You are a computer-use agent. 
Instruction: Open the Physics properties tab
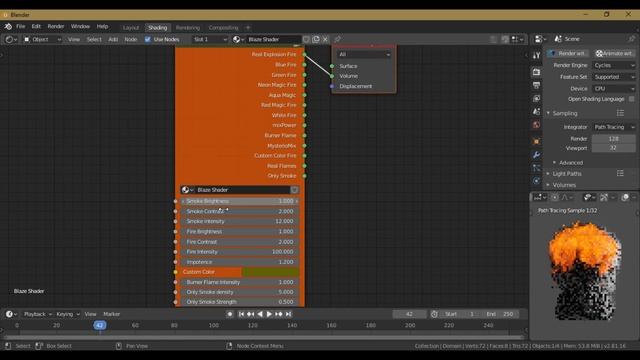pos(536,181)
